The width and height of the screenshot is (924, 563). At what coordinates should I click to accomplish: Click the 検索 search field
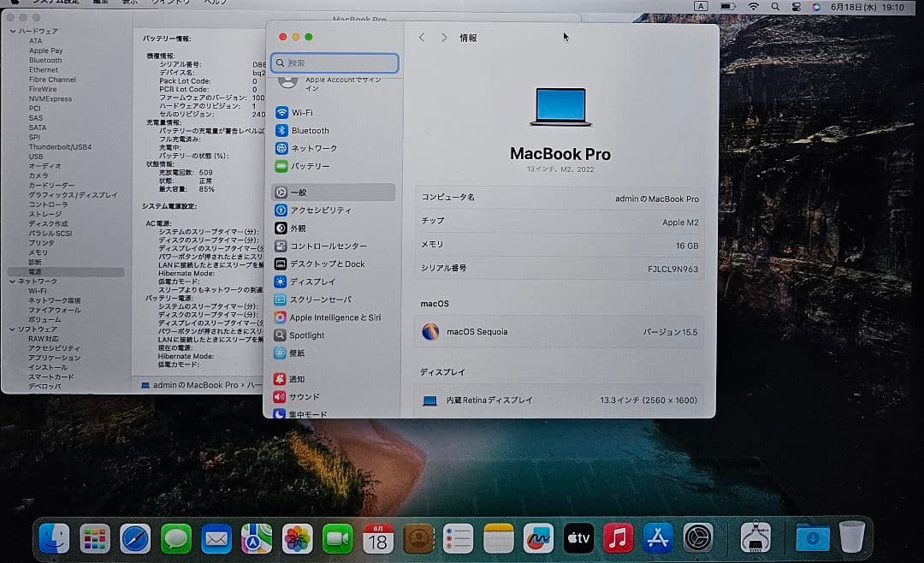coord(334,62)
